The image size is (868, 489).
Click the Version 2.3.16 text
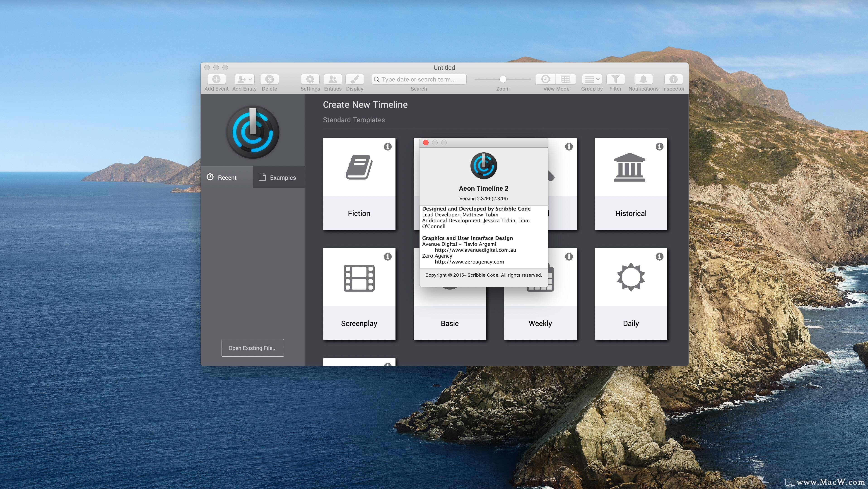click(484, 198)
